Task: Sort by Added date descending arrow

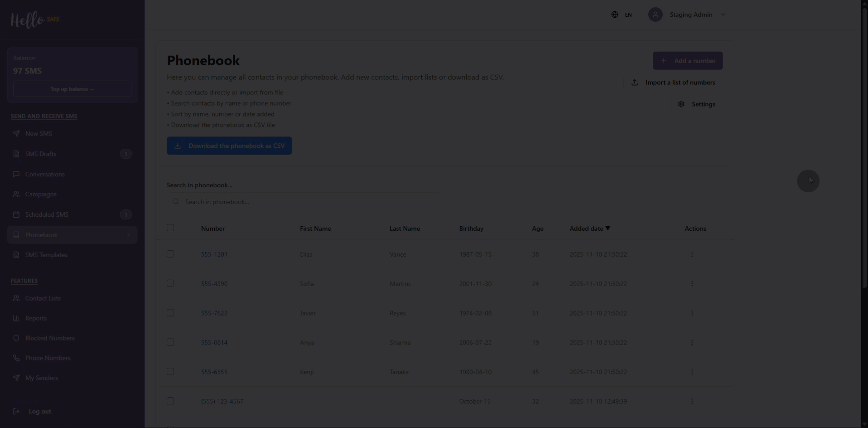Action: (608, 229)
